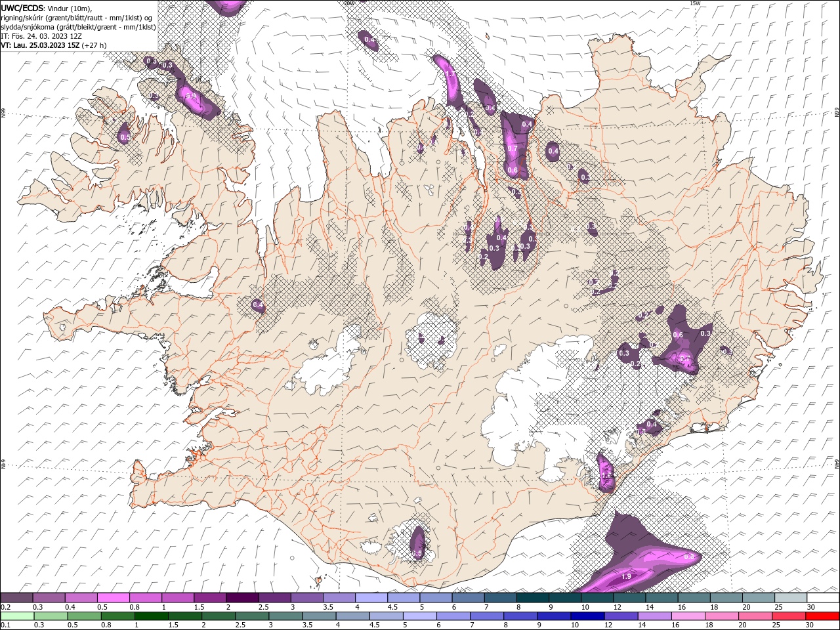The image size is (840, 630).
Task: Click the lightest green 0.1 rain scale swatch
Action: (17, 616)
